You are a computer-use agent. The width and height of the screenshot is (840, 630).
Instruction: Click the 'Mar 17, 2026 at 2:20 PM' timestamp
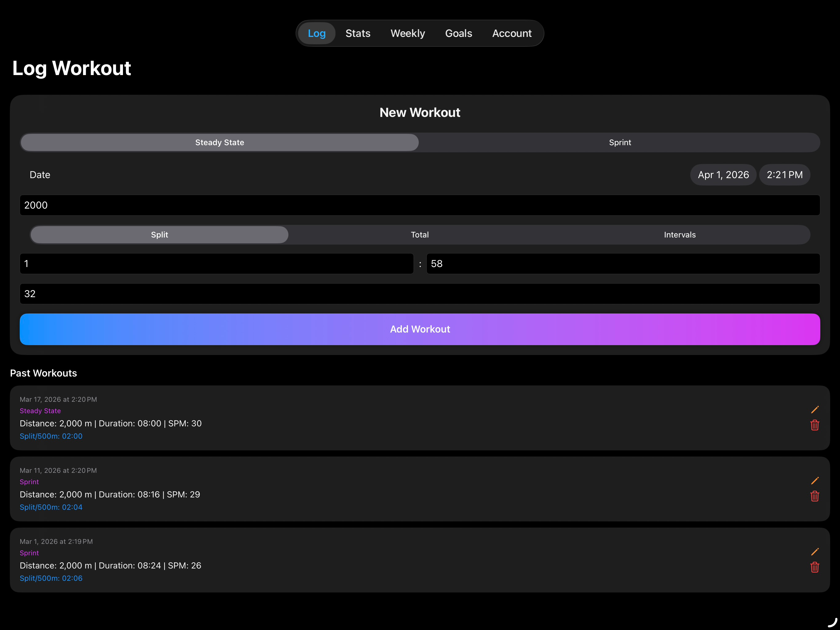(58, 399)
